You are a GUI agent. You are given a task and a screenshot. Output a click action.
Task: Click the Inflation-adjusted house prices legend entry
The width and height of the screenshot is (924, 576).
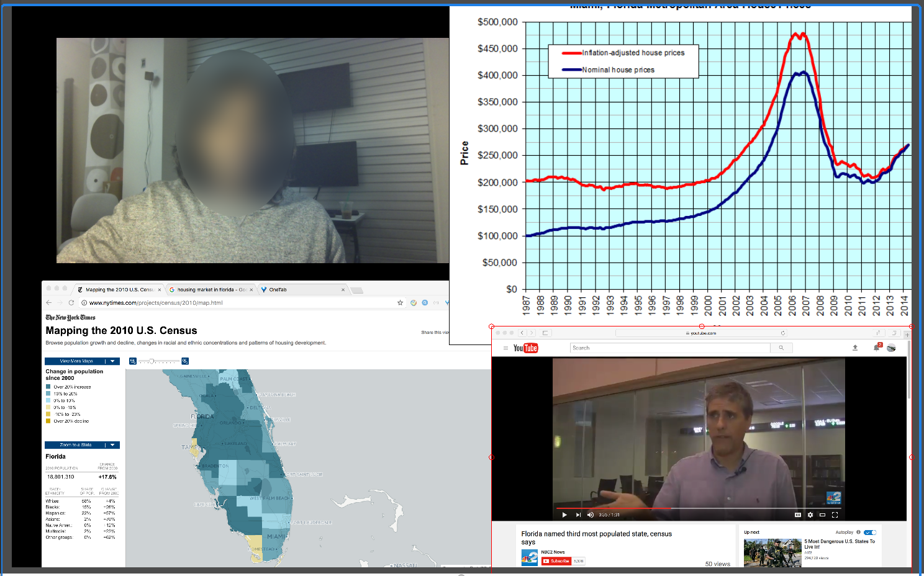pyautogui.click(x=623, y=53)
